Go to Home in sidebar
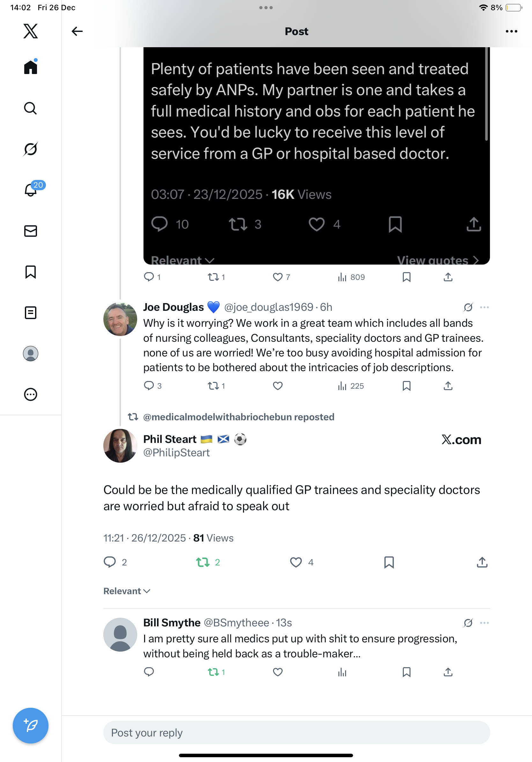The width and height of the screenshot is (532, 762). click(x=31, y=67)
